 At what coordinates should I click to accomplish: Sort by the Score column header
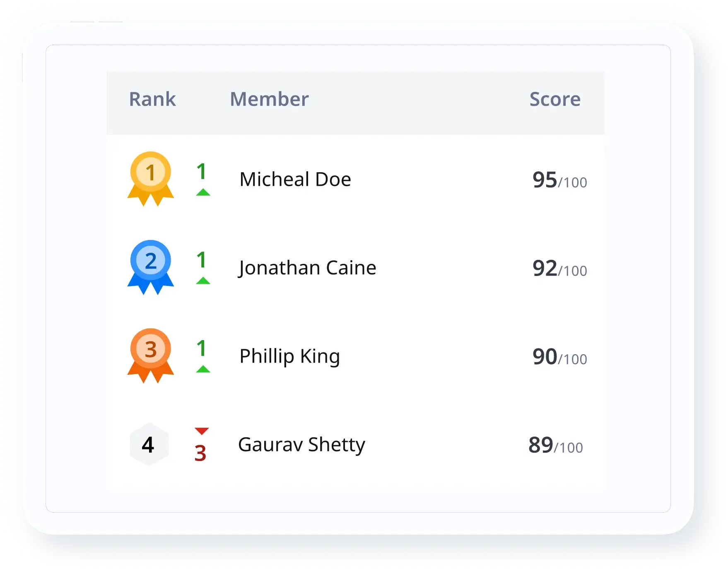click(x=555, y=99)
